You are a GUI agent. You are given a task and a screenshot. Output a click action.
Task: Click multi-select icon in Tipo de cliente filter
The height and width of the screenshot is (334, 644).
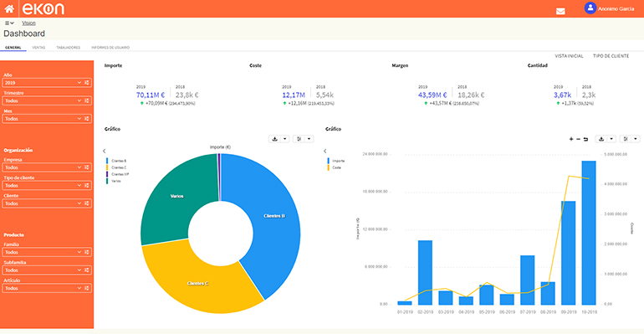[87, 186]
